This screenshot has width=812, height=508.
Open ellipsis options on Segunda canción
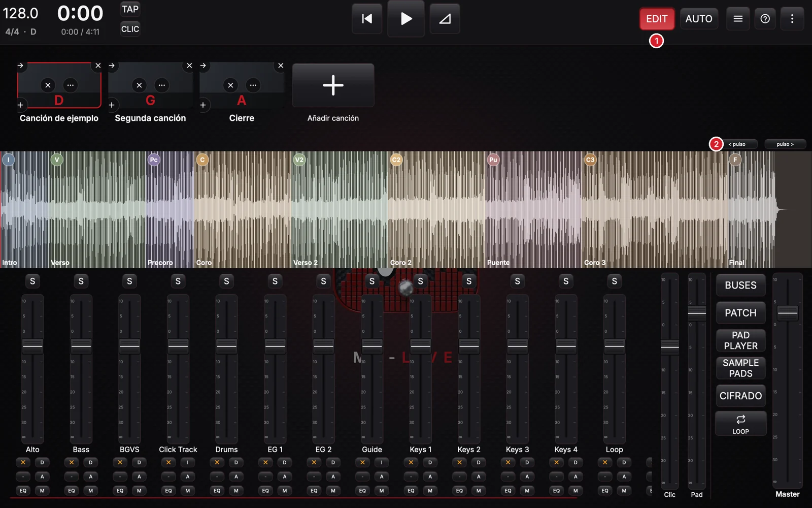coord(161,85)
